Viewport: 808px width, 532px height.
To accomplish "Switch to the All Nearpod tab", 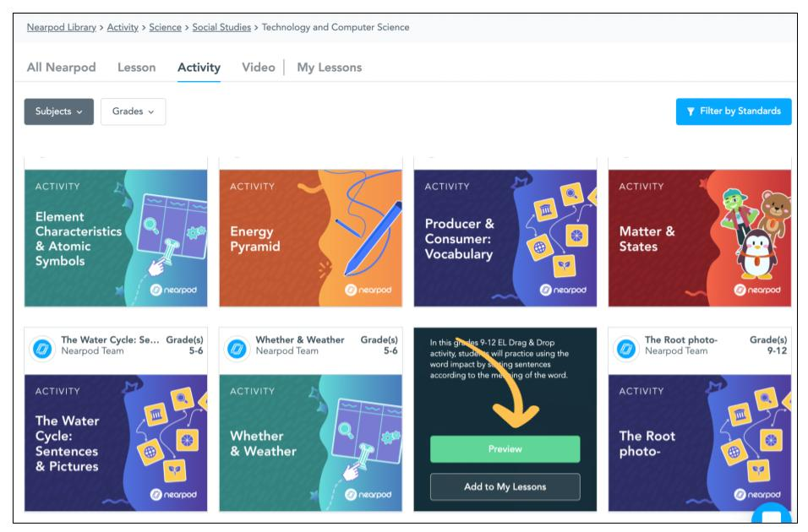I will click(x=62, y=68).
